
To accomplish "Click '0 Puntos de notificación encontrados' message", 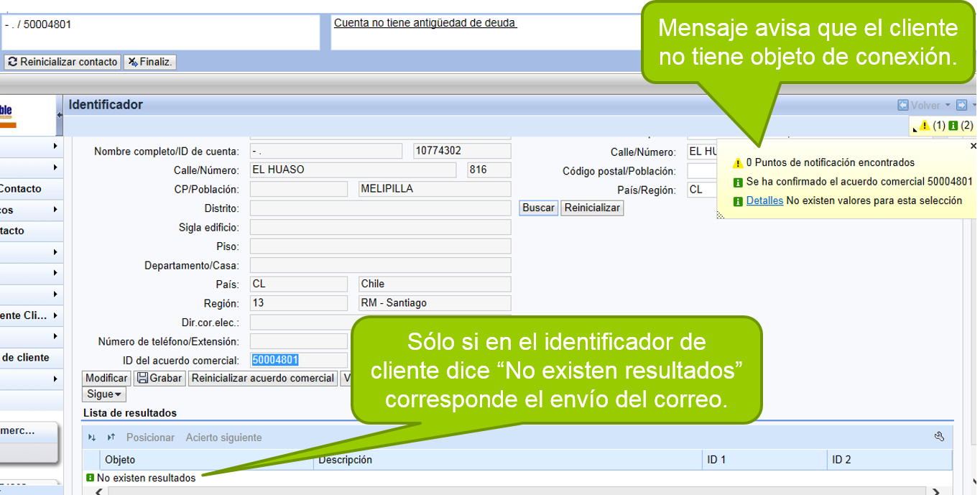I will click(x=831, y=163).
